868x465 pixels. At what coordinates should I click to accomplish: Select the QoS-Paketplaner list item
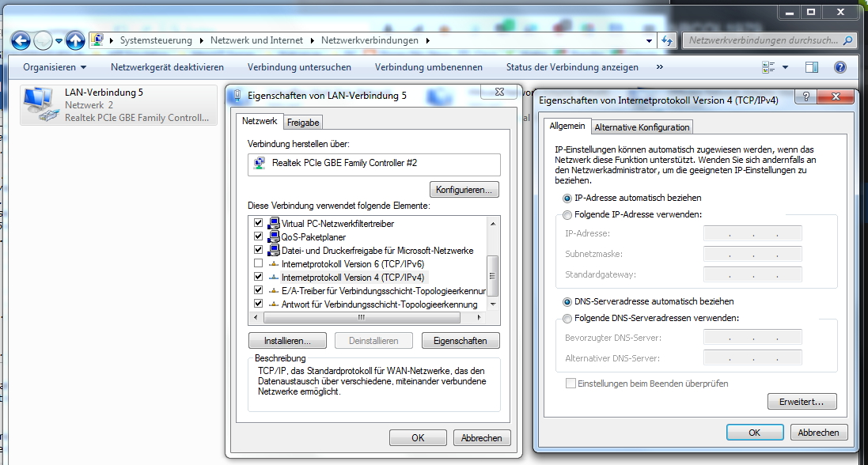(x=313, y=237)
